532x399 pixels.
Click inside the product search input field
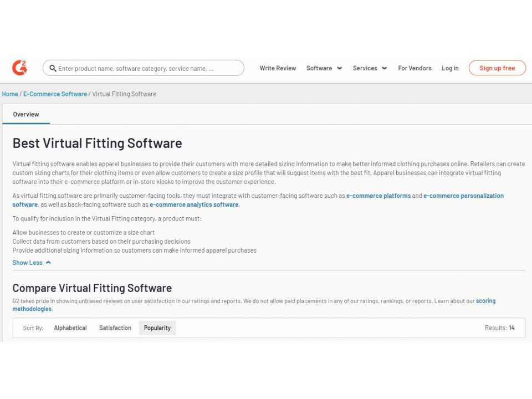pyautogui.click(x=144, y=68)
